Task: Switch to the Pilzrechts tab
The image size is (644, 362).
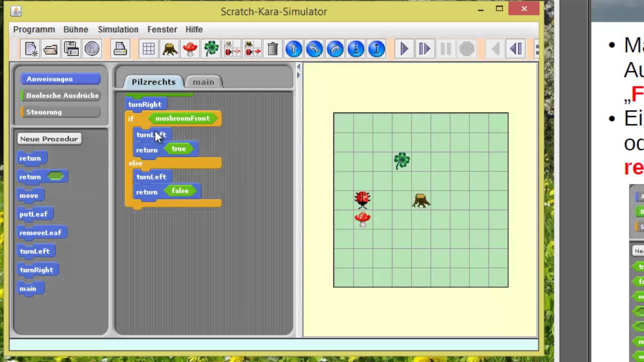Action: point(153,81)
